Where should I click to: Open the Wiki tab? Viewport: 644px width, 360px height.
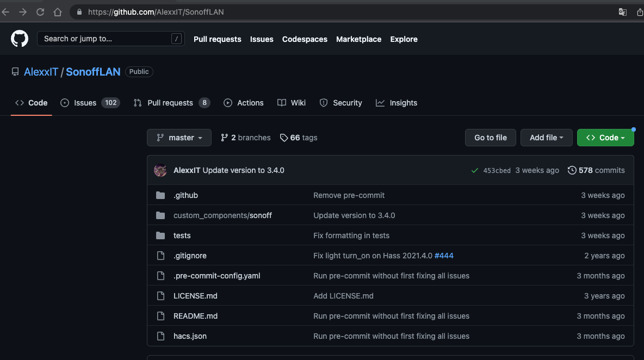pyautogui.click(x=292, y=103)
